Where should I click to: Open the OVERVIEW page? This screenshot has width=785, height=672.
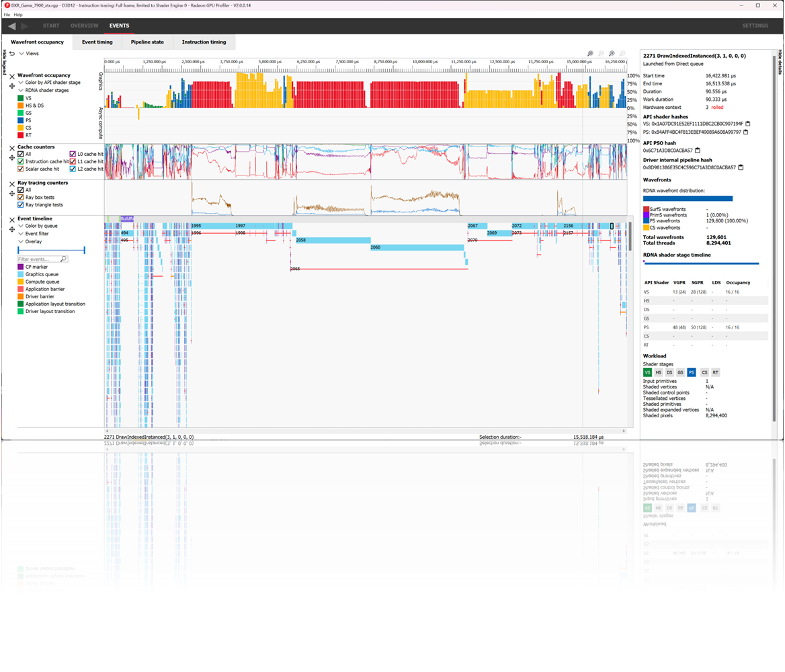pos(84,26)
